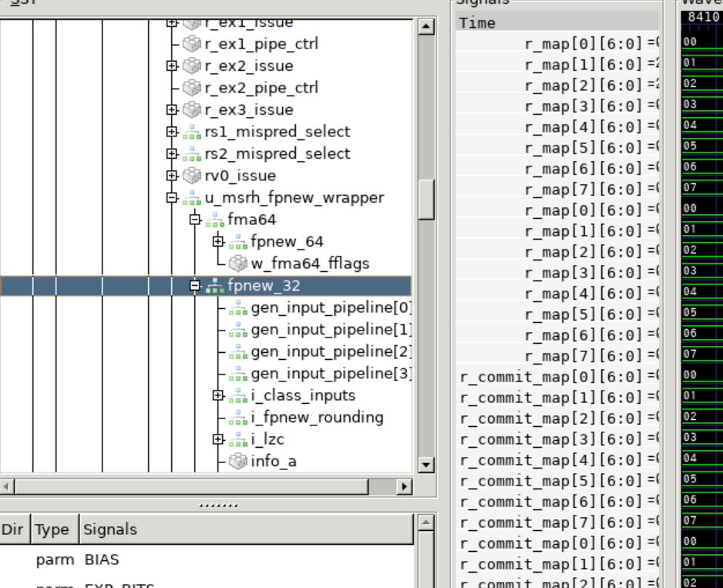
Task: Click the rv0_issue block icon
Action: click(192, 176)
